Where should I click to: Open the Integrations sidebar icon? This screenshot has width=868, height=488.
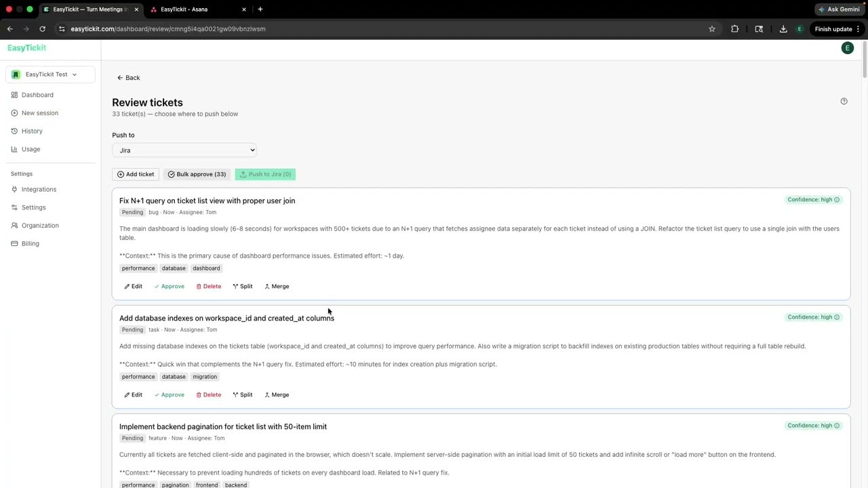click(x=14, y=189)
